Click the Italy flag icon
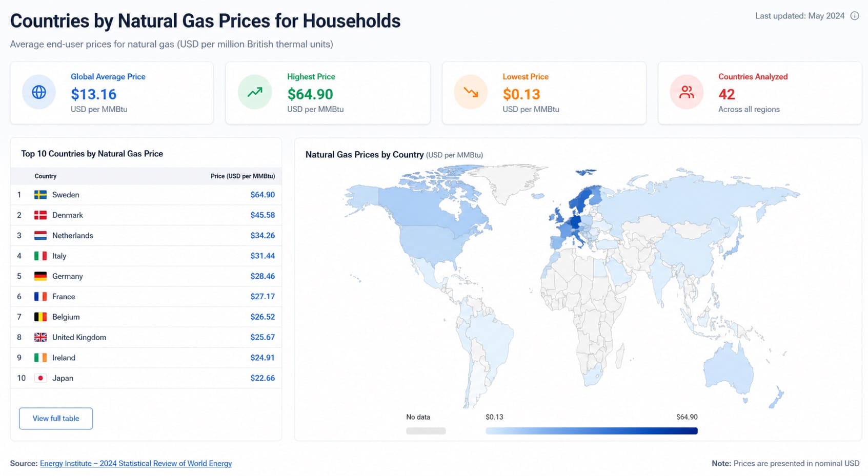The width and height of the screenshot is (868, 476). pos(41,256)
